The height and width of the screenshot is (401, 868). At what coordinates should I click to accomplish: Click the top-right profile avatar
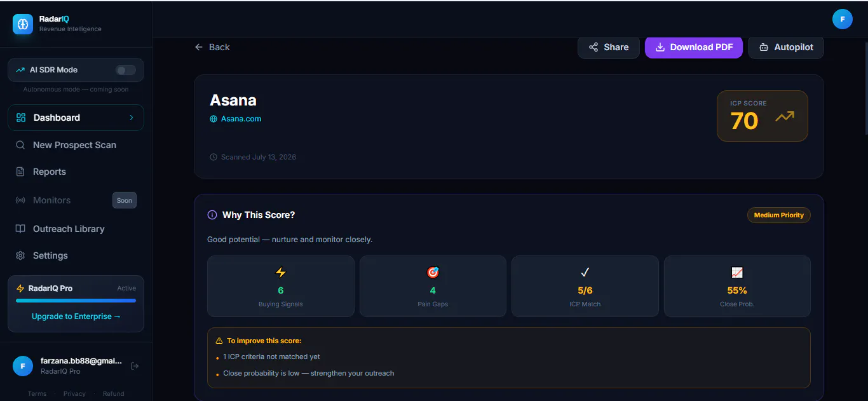(843, 19)
